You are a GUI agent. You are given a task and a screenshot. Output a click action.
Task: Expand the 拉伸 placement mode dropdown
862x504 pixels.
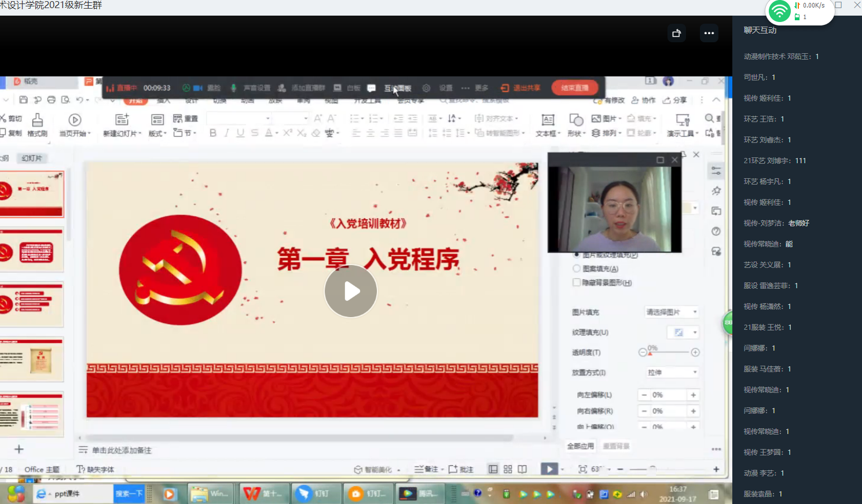(x=672, y=372)
